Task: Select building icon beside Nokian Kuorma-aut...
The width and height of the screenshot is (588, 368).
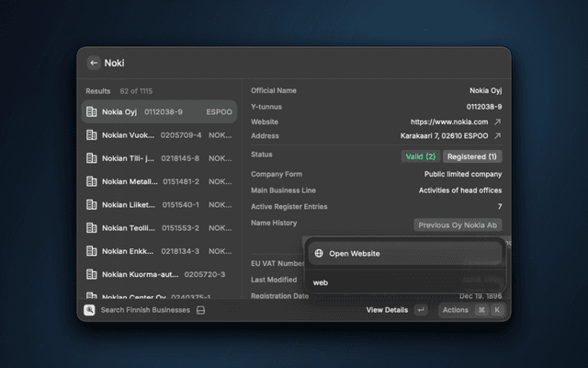Action: 92,274
